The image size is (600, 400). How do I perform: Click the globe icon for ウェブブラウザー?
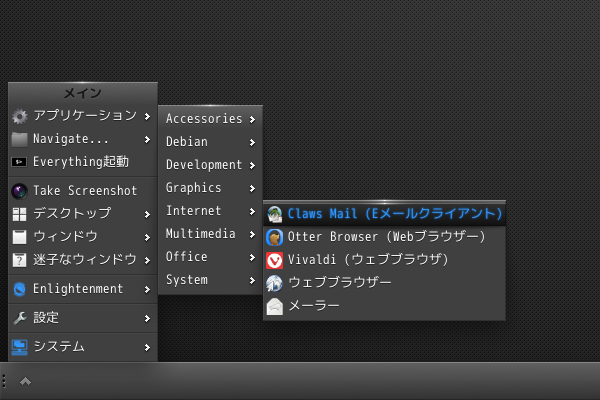click(274, 283)
